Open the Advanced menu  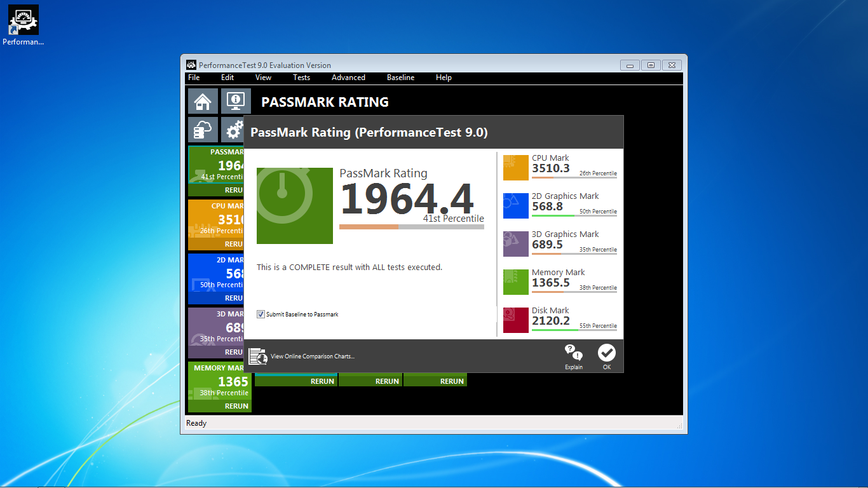(348, 78)
